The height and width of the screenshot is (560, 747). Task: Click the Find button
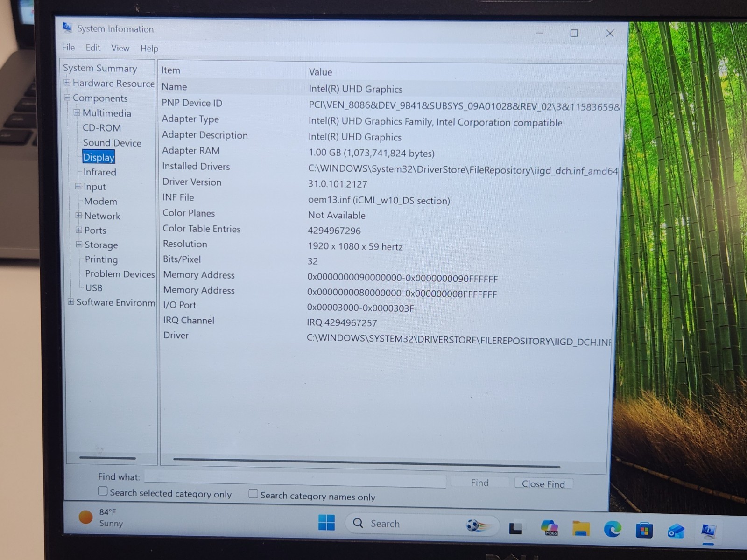479,483
